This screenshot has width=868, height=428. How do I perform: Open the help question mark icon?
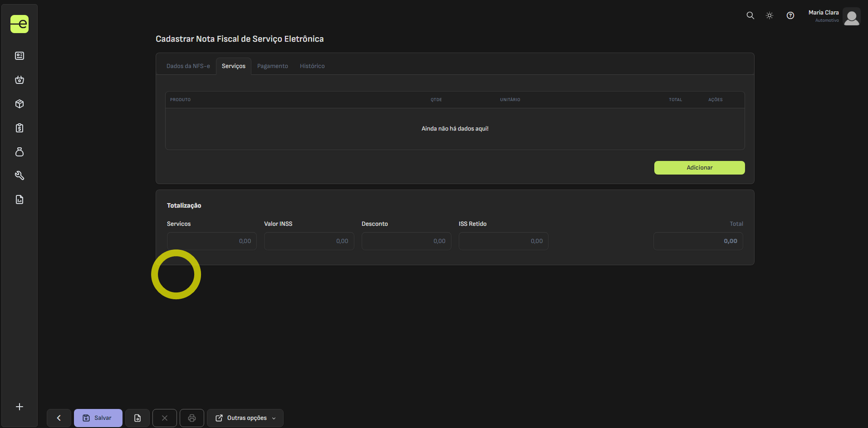point(790,15)
